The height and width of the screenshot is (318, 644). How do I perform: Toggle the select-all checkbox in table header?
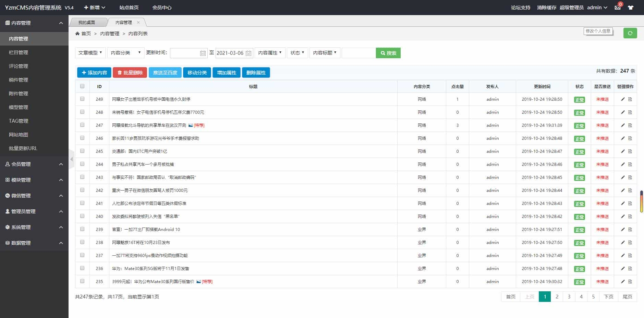(x=82, y=86)
